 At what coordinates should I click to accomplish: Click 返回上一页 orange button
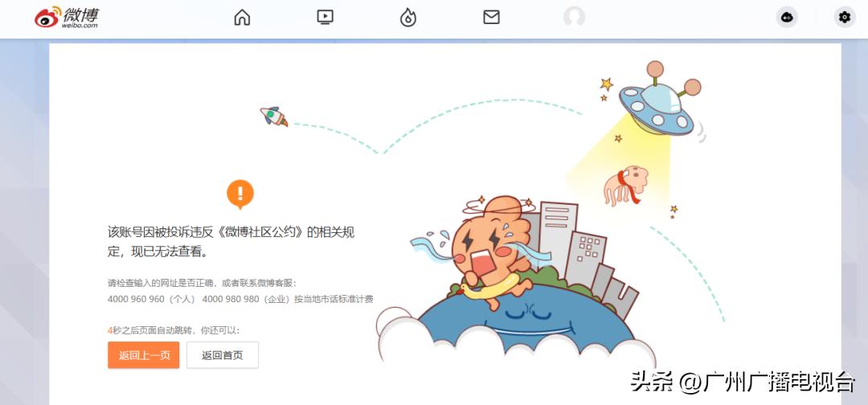click(143, 355)
